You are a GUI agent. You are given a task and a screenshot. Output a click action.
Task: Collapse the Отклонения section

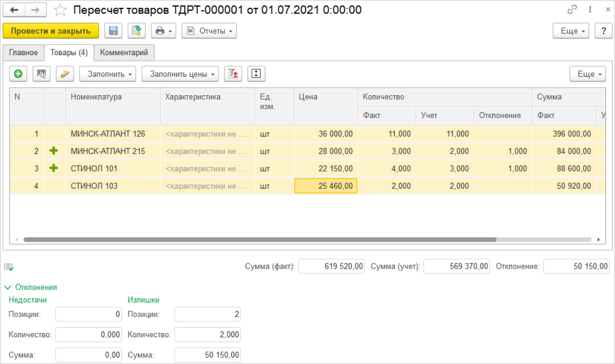pyautogui.click(x=31, y=287)
